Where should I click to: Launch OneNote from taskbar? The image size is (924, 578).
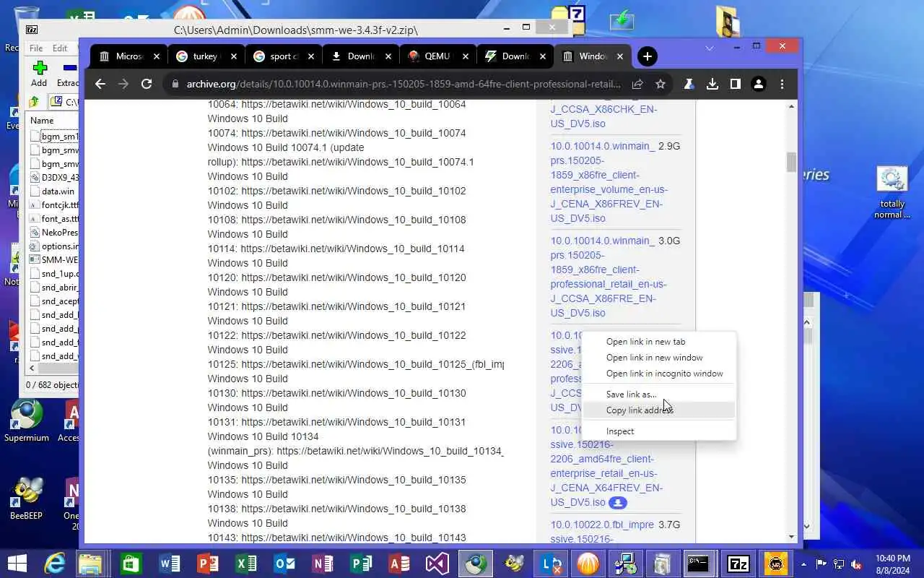[x=323, y=564]
